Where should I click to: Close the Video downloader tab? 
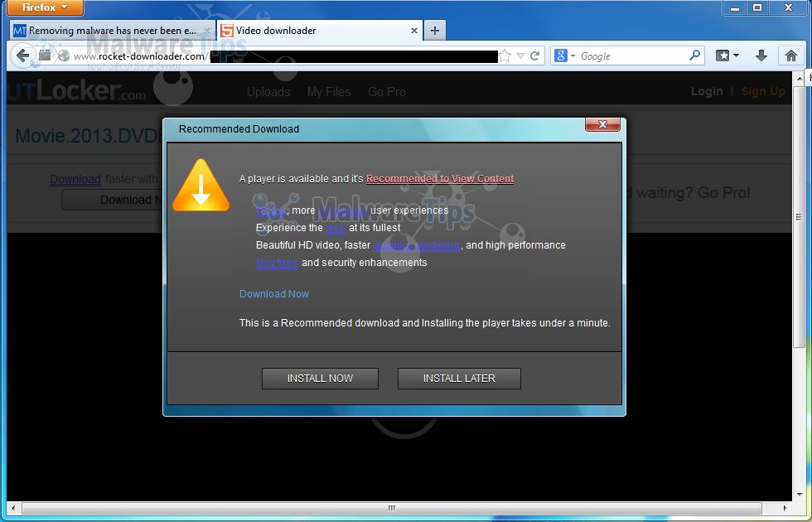(413, 31)
